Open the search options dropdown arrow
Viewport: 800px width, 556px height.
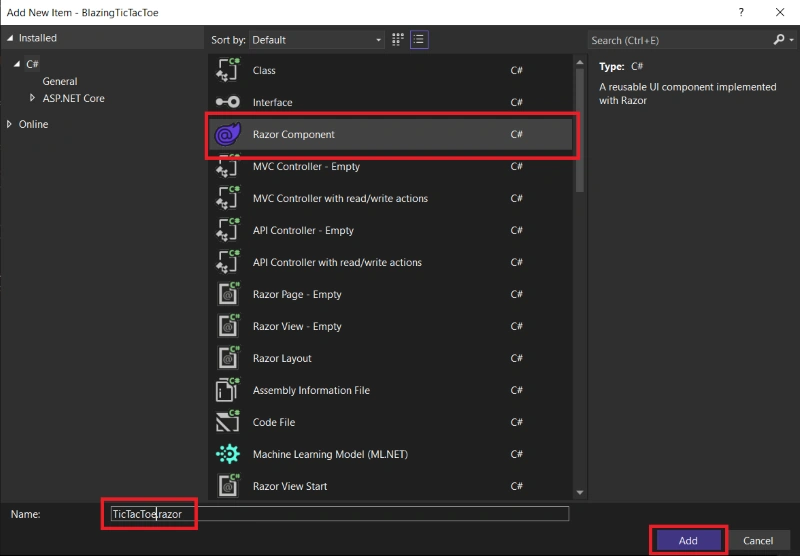[791, 40]
